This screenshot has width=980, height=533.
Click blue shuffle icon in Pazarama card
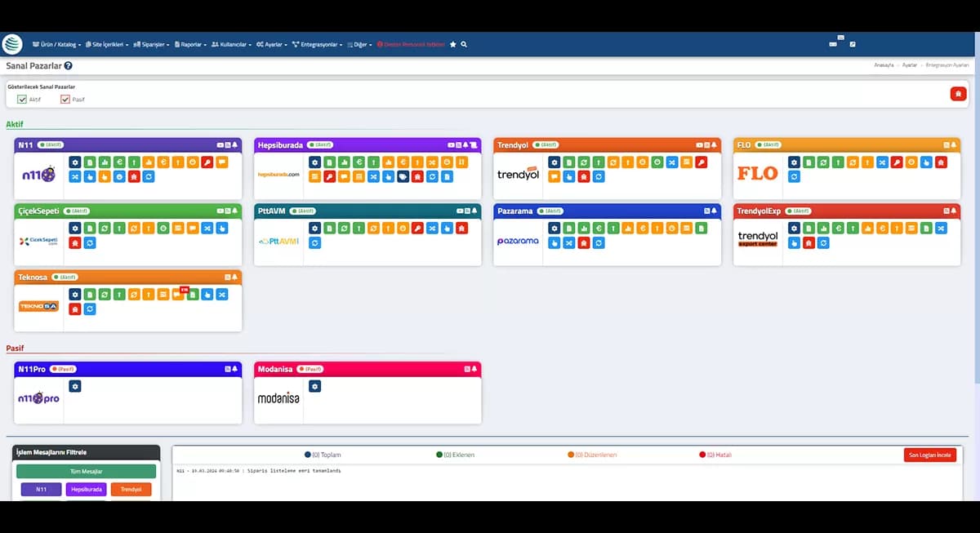coord(568,242)
